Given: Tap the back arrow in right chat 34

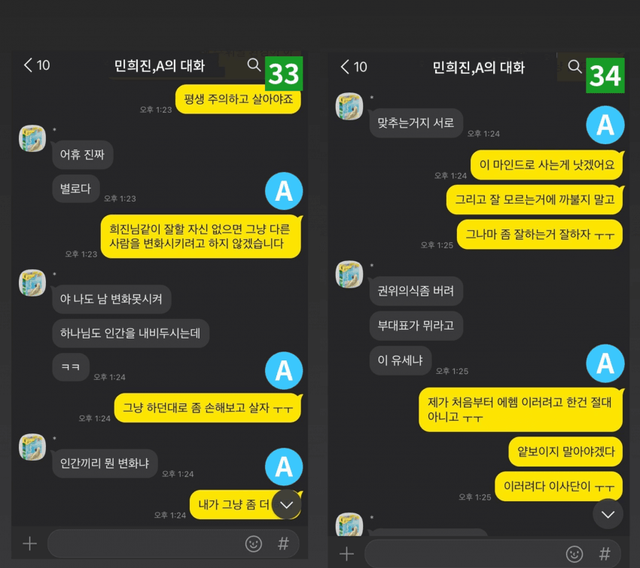Looking at the screenshot, I should [x=344, y=67].
